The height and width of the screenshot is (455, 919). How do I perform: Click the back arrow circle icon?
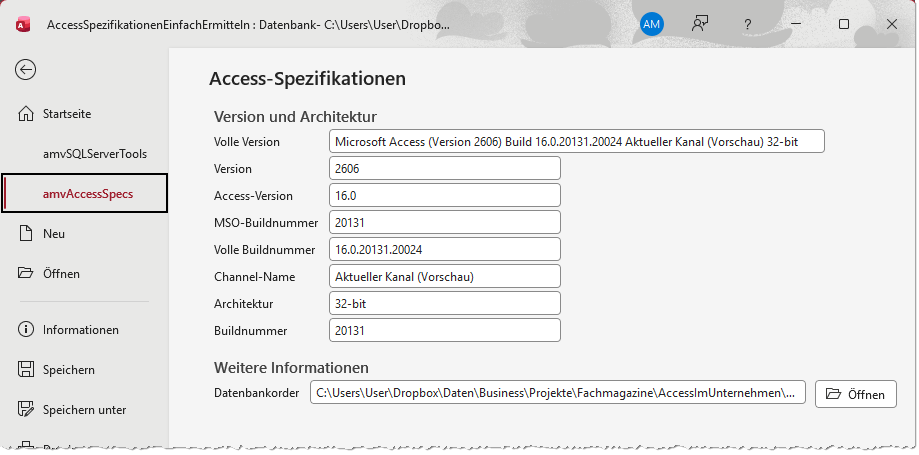tap(25, 70)
